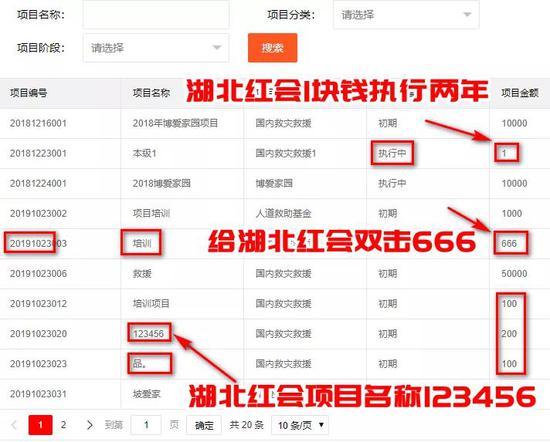Select project number 20191023020
Screen dimensions: 550x442
pos(38,334)
